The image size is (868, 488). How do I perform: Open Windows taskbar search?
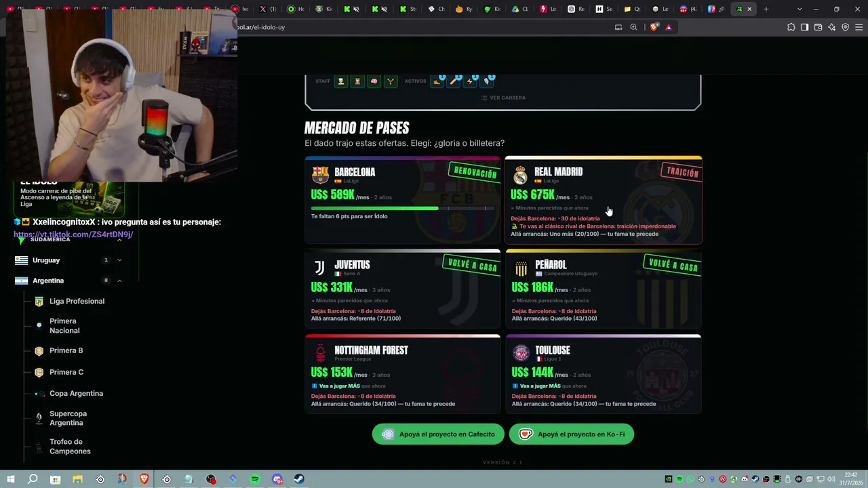(x=33, y=479)
